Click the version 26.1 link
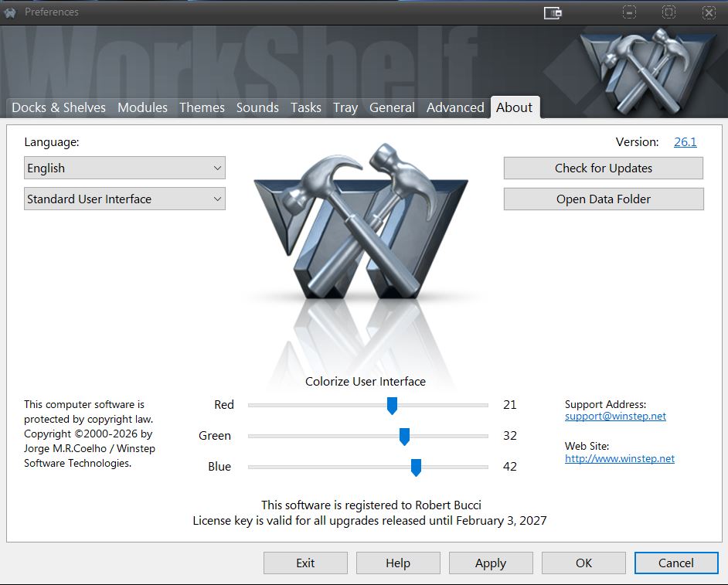 [x=685, y=141]
